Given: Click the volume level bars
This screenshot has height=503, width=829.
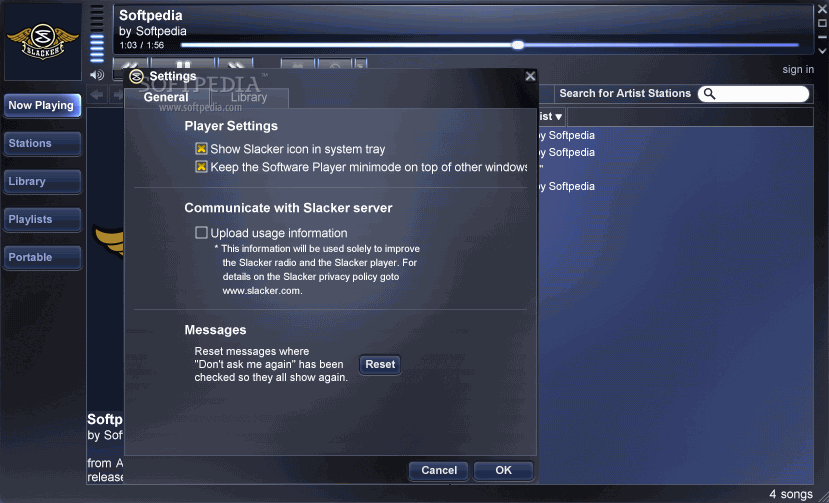Looking at the screenshot, I should click(97, 33).
